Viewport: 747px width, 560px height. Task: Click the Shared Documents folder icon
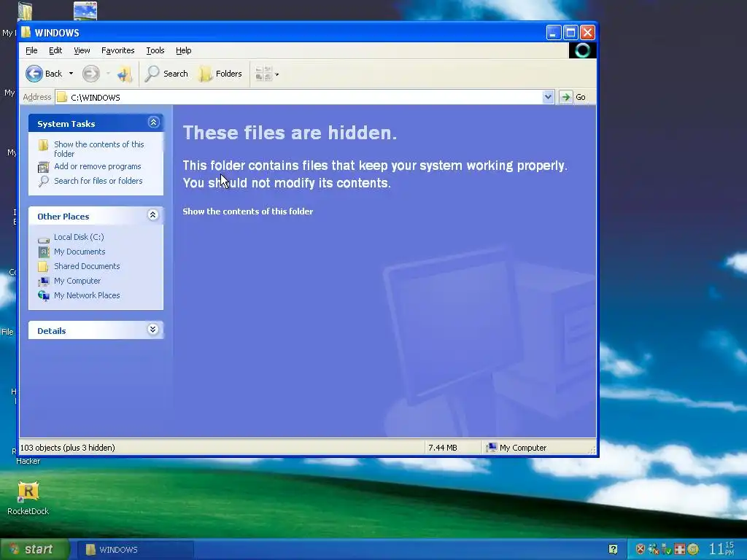click(x=43, y=267)
